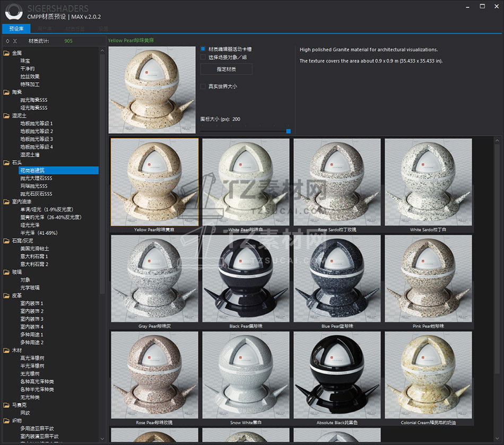Select 玛瑙抛光SSS in the tree

pyautogui.click(x=34, y=186)
